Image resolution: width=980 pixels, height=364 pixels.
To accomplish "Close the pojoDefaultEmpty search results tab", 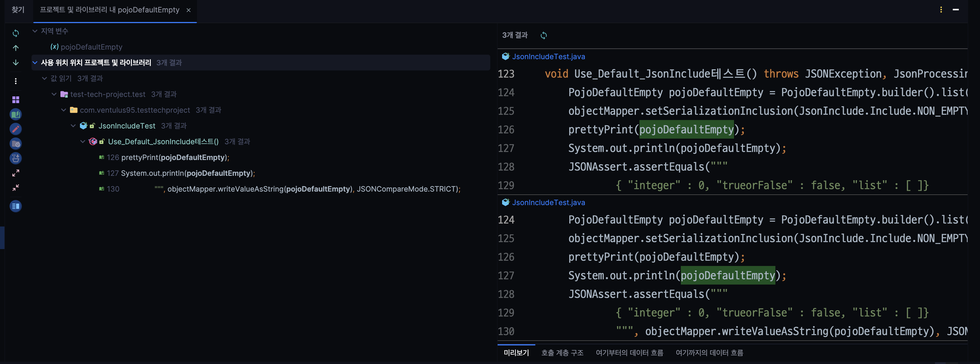I will click(188, 10).
